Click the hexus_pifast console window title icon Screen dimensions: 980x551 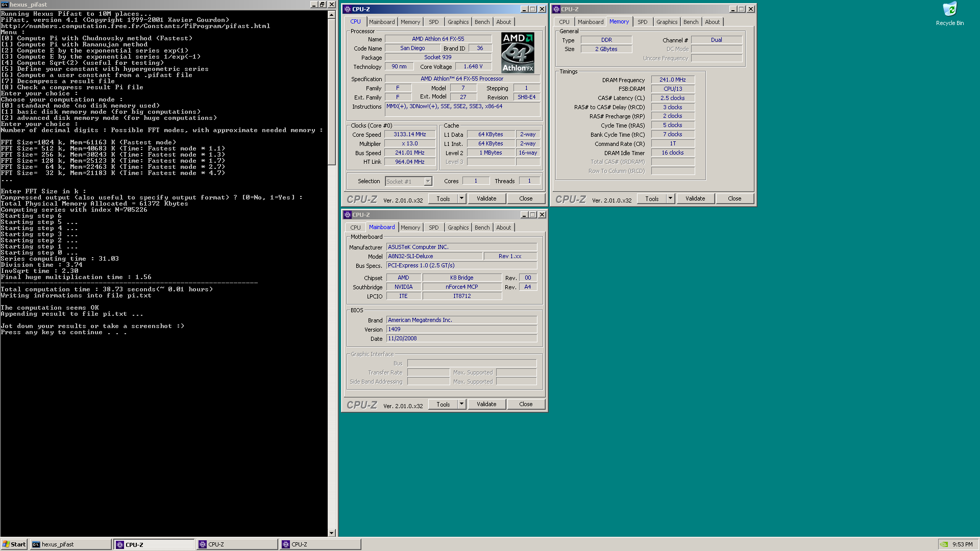[5, 5]
